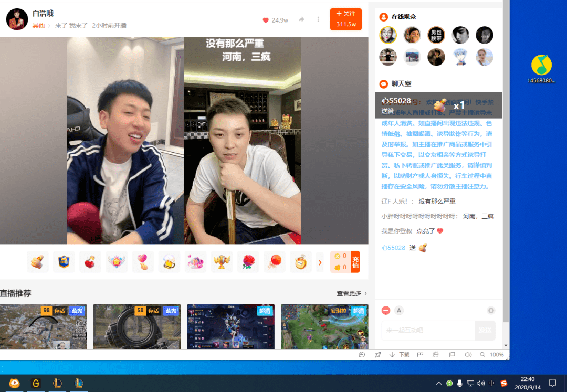Click the chat message input field
The width and height of the screenshot is (567, 392).
pyautogui.click(x=428, y=330)
